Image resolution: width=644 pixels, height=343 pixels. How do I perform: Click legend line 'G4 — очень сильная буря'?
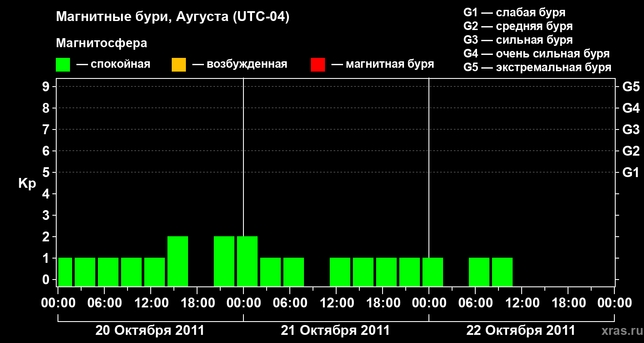537,54
